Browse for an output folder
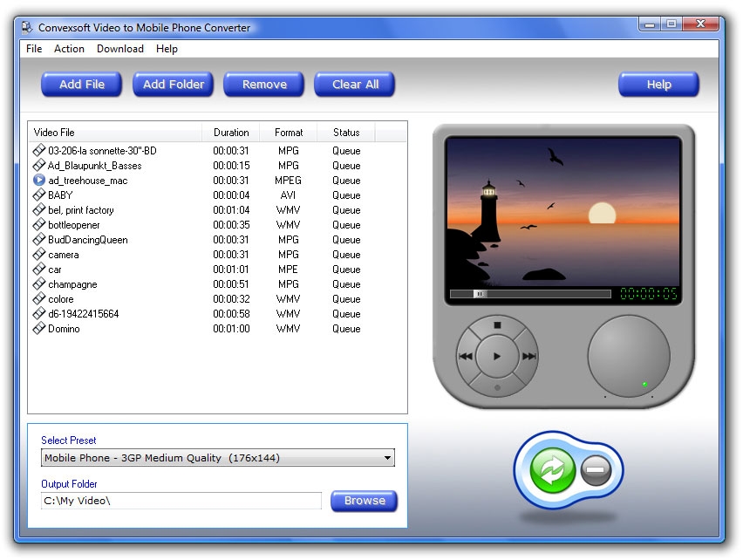The width and height of the screenshot is (743, 560). coord(364,501)
